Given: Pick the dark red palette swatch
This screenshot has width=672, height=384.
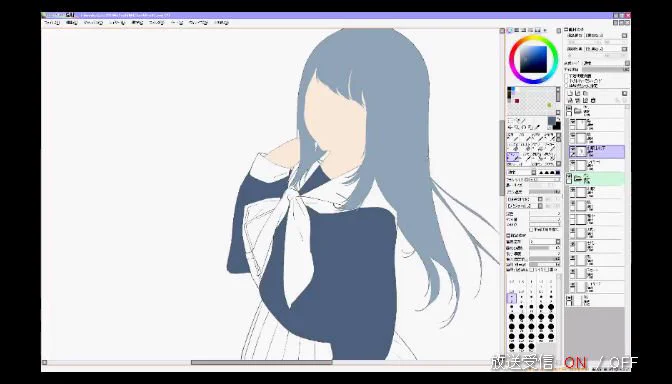Looking at the screenshot, I should pos(517,101).
